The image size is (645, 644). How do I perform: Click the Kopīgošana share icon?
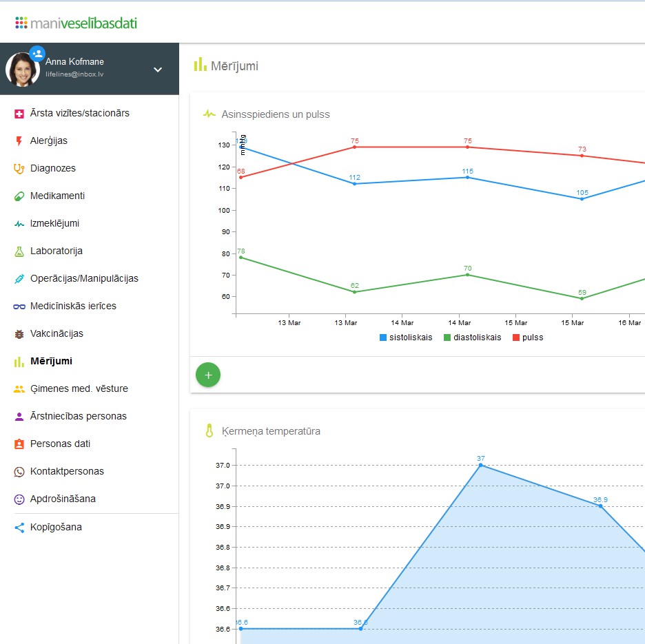coord(19,528)
